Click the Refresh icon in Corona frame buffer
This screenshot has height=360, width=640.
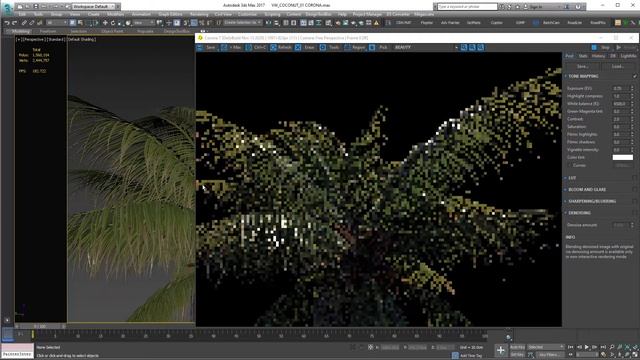pos(273,48)
